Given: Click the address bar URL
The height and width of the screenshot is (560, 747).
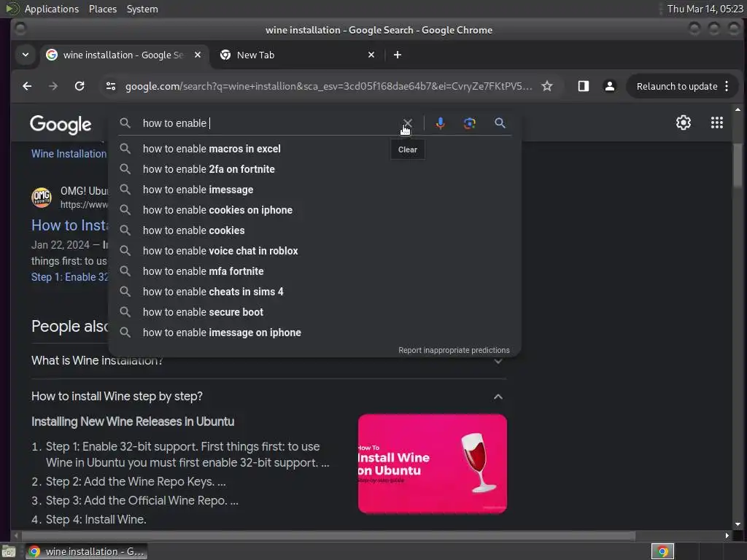Looking at the screenshot, I should [329, 86].
